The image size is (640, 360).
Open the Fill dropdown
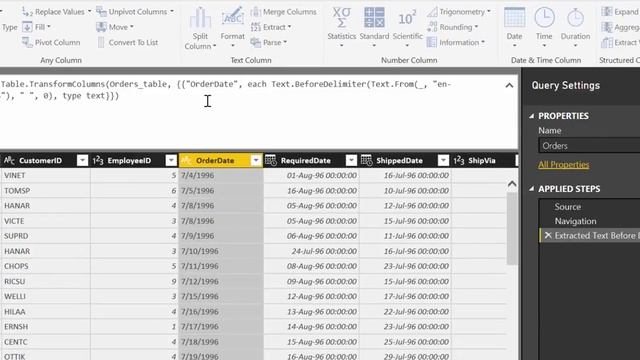click(x=36, y=27)
